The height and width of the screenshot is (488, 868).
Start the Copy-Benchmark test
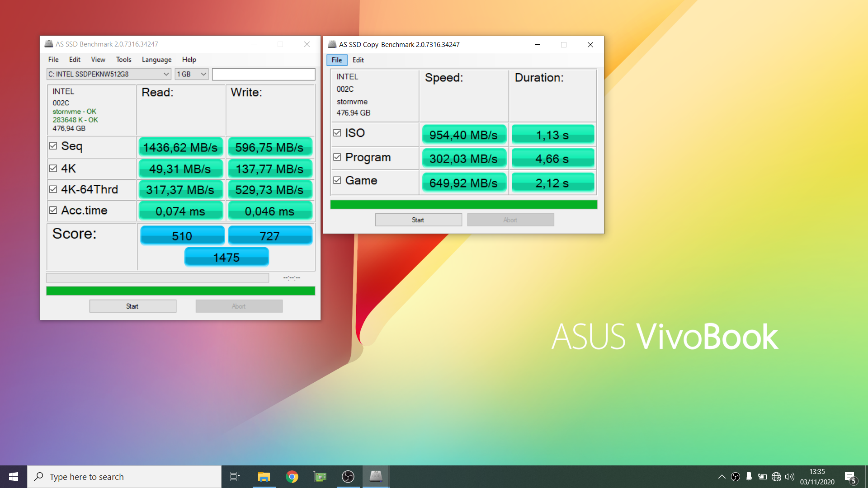[418, 220]
